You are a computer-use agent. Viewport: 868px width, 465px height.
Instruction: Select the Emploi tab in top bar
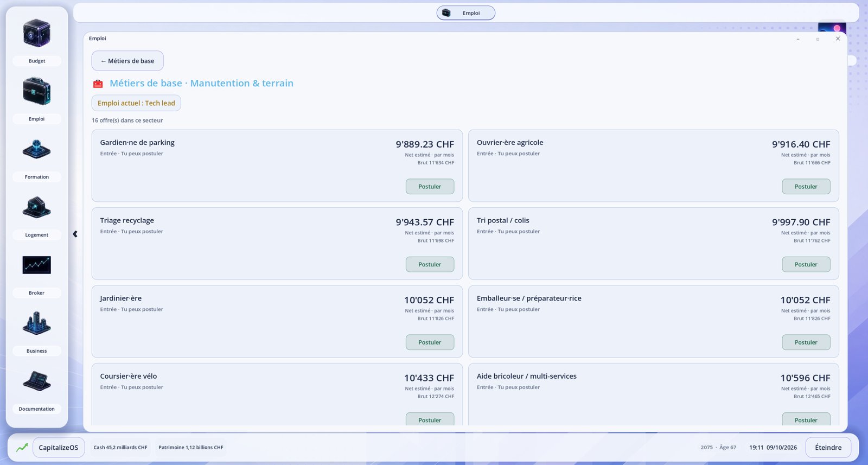(x=466, y=13)
